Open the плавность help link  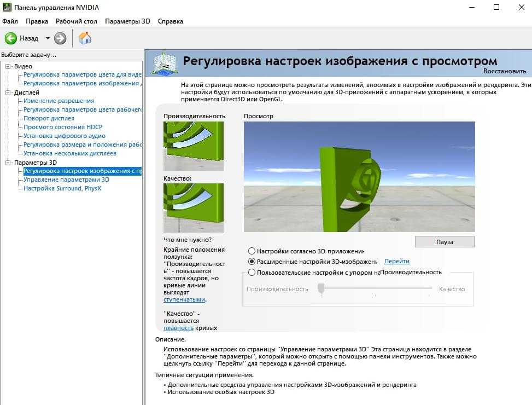click(x=178, y=328)
